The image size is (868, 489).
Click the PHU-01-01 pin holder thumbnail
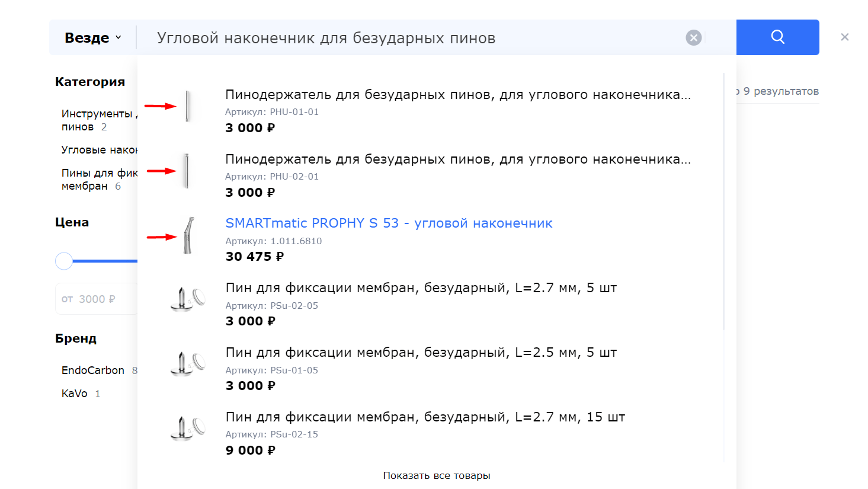pyautogui.click(x=187, y=107)
